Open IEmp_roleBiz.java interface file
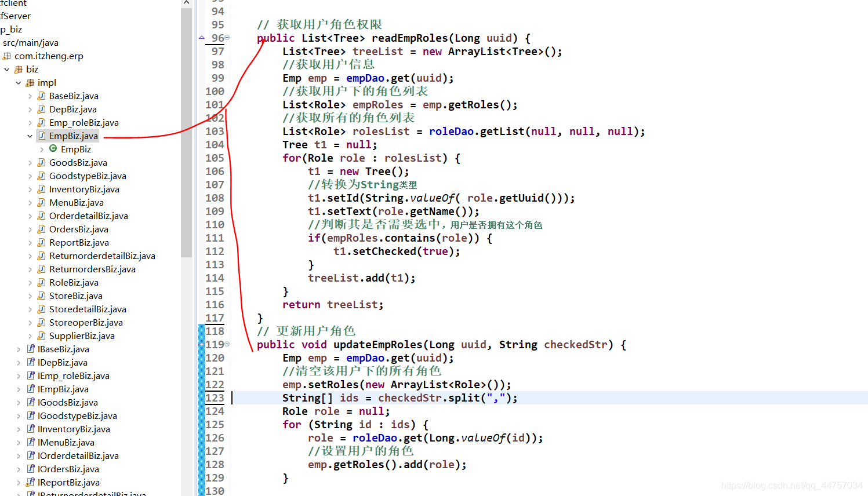Viewport: 868px width, 496px height. (x=74, y=376)
